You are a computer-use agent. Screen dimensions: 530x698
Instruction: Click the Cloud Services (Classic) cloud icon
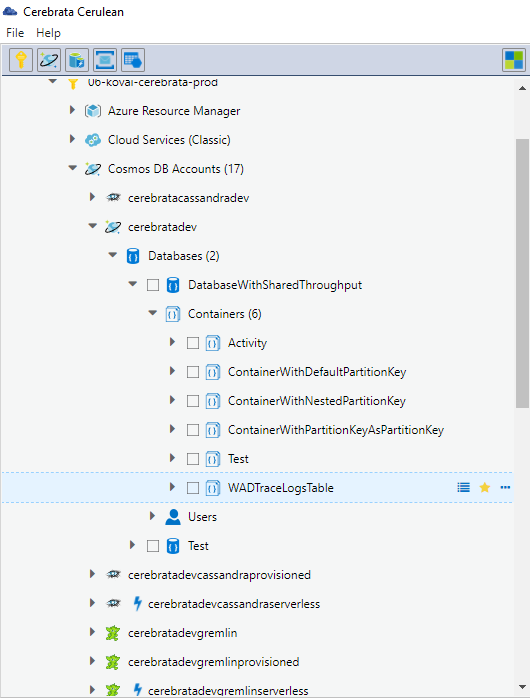93,140
